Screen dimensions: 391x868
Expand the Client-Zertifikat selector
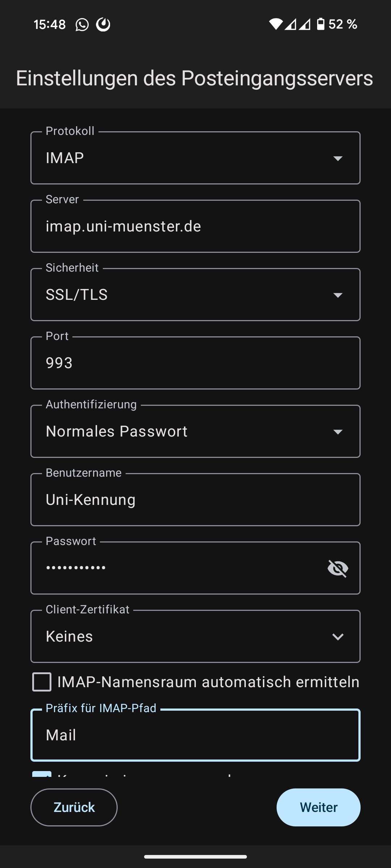tap(195, 637)
